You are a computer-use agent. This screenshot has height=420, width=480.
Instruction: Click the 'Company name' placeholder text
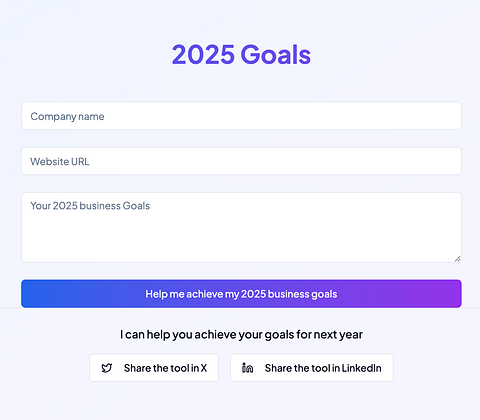pyautogui.click(x=67, y=116)
